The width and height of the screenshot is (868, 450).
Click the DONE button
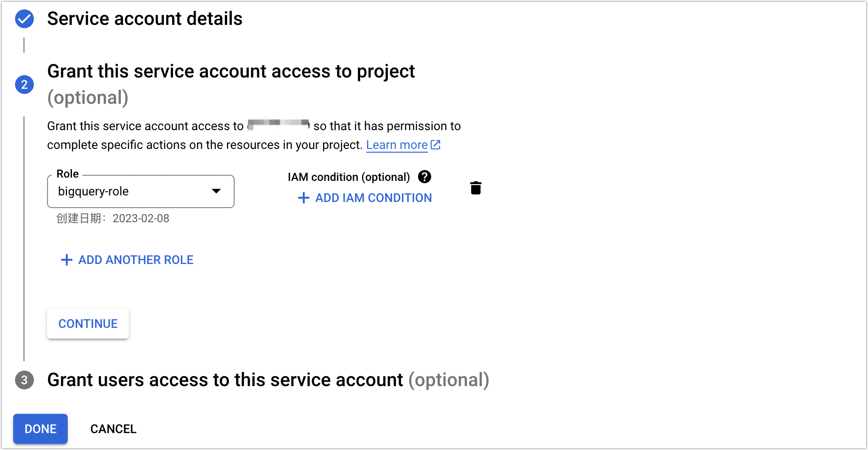click(x=40, y=428)
